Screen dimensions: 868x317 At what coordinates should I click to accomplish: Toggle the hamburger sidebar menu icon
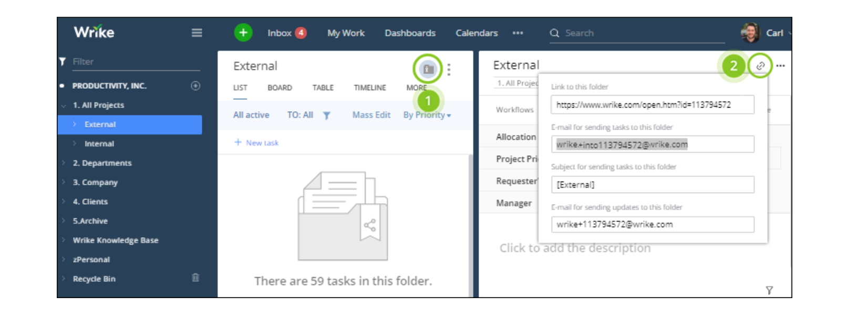pyautogui.click(x=197, y=33)
